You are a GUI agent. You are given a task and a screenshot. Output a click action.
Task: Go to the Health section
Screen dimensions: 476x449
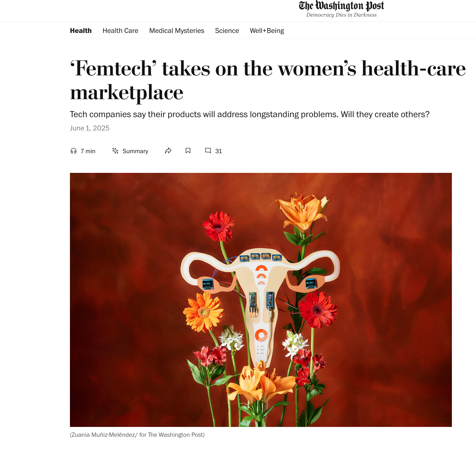pos(81,31)
